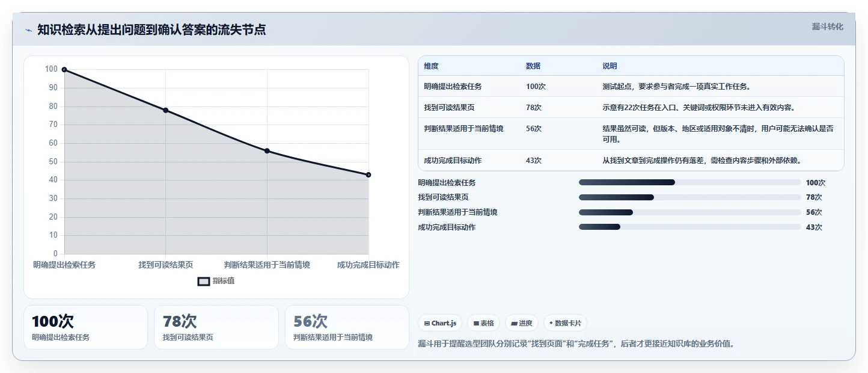Click the 100次 value beside its progress bar
This screenshot has height=373, width=868.
click(816, 182)
